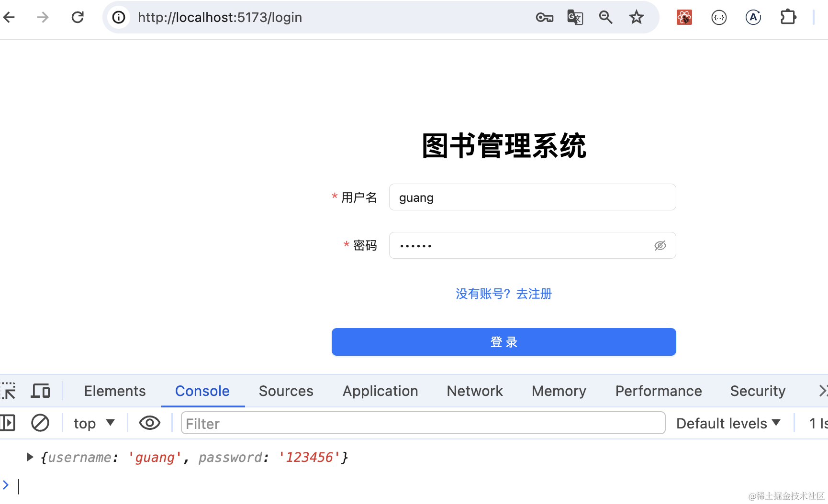Reload the page with the refresh icon
The height and width of the screenshot is (504, 828).
[78, 18]
